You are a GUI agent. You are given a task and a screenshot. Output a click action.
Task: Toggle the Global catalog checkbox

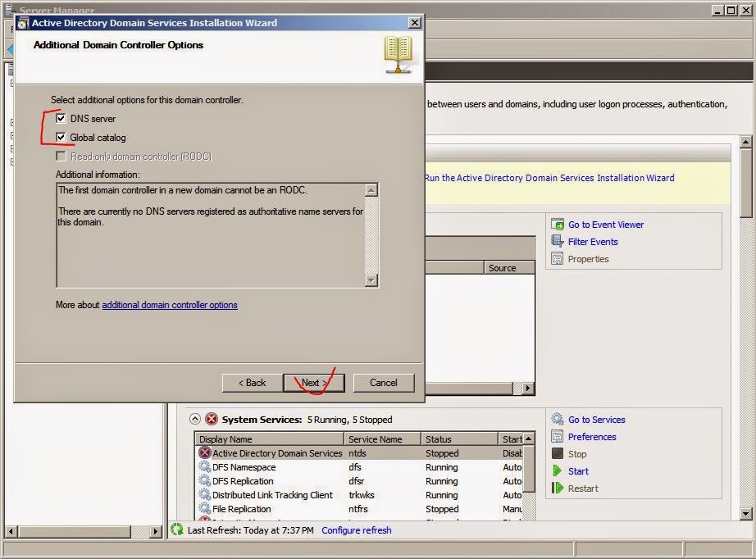coord(61,138)
